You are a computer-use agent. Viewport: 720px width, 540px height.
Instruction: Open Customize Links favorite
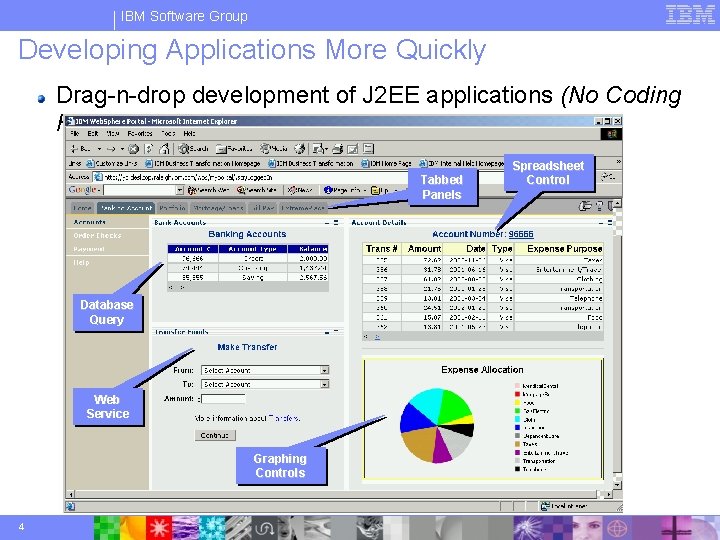tap(112, 163)
